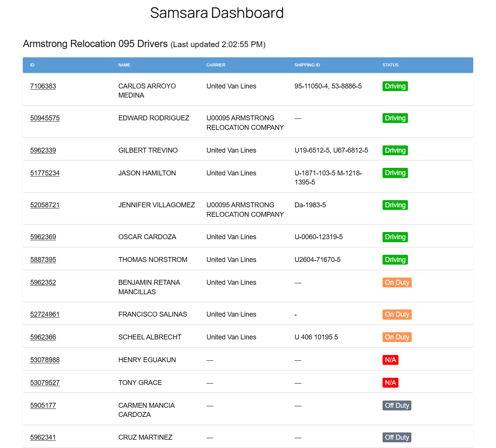Click the Samsara Dashboard title
The image size is (496, 448).
click(217, 13)
